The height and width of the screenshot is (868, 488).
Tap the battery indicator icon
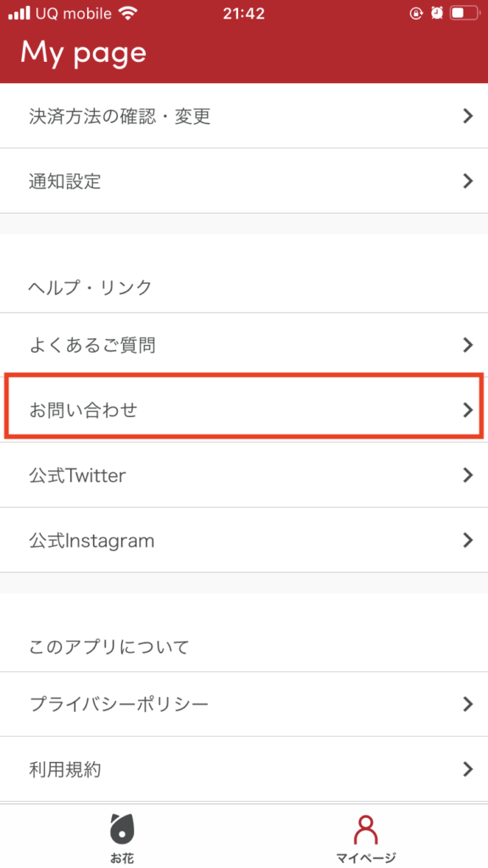point(463,14)
